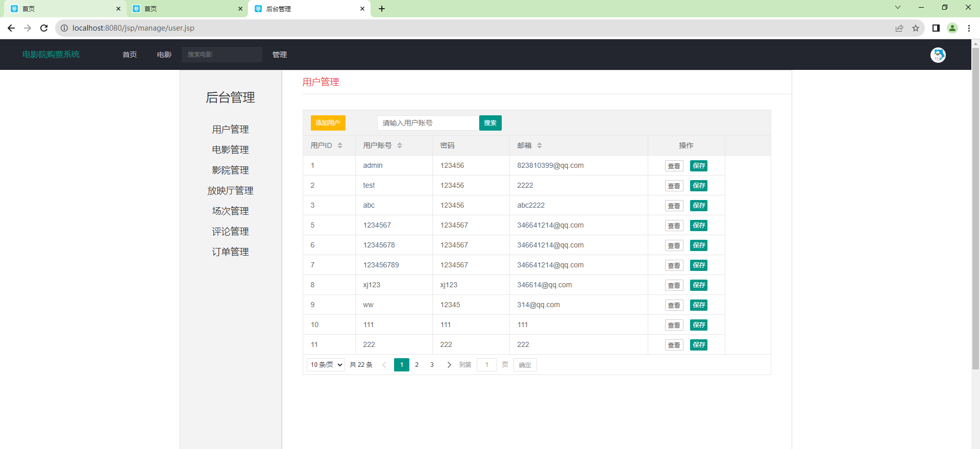Share this page icon in address bar
Screen dimensions: 980x449
click(x=899, y=28)
